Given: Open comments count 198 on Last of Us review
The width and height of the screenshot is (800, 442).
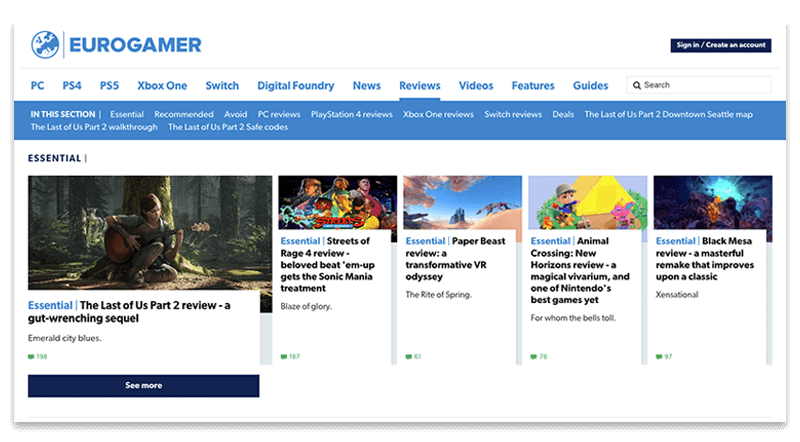Looking at the screenshot, I should 38,357.
